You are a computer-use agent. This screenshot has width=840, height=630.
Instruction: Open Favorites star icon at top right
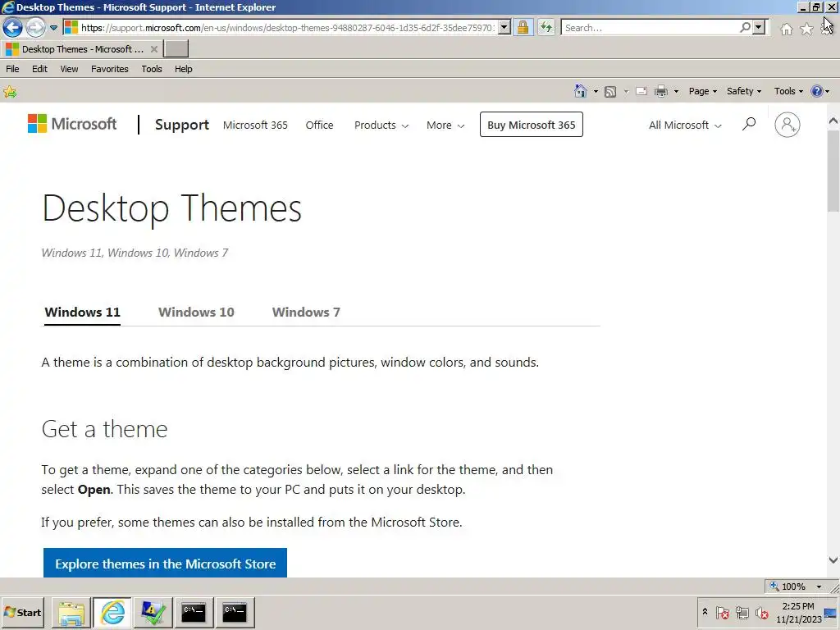click(807, 29)
